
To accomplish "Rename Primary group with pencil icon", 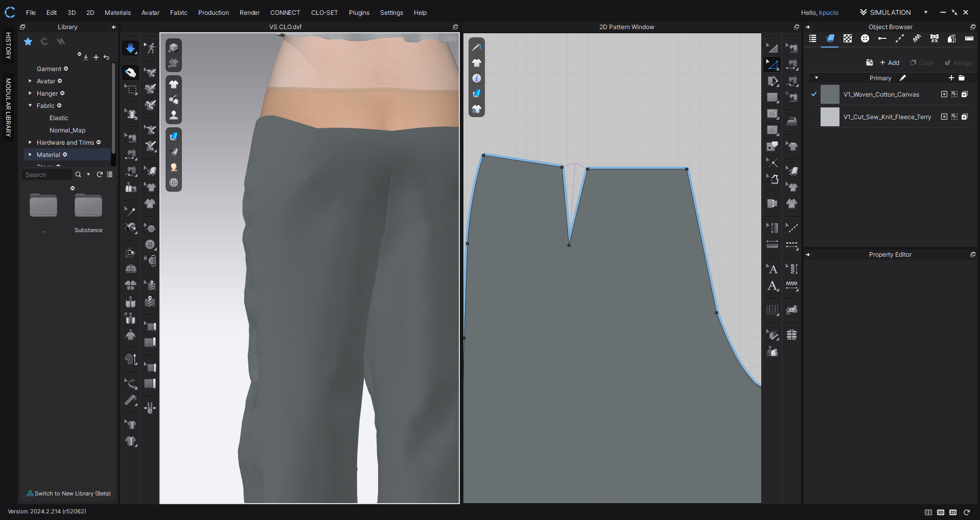I will [x=903, y=78].
